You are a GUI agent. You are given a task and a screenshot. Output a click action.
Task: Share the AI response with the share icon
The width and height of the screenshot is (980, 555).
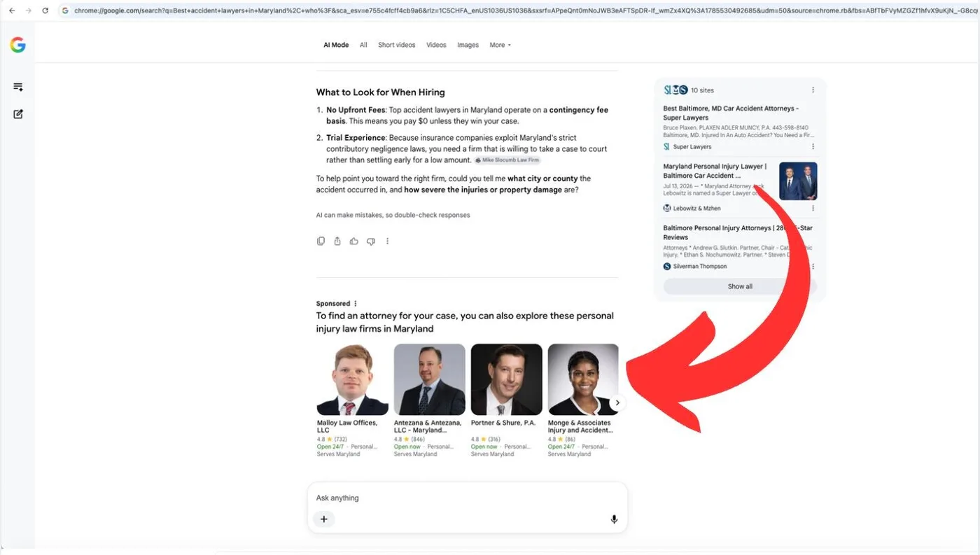pyautogui.click(x=337, y=241)
